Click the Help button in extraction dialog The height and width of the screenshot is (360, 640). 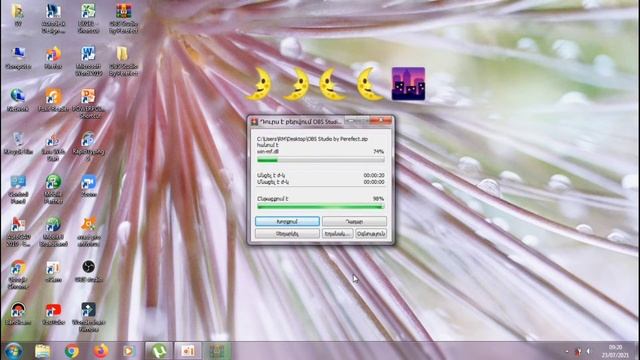pos(371,233)
